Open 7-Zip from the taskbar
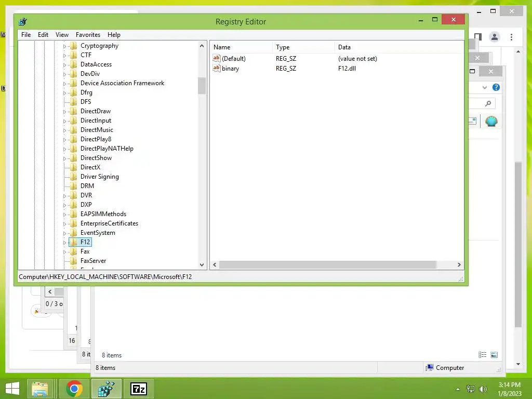This screenshot has height=399, width=532. (138, 389)
